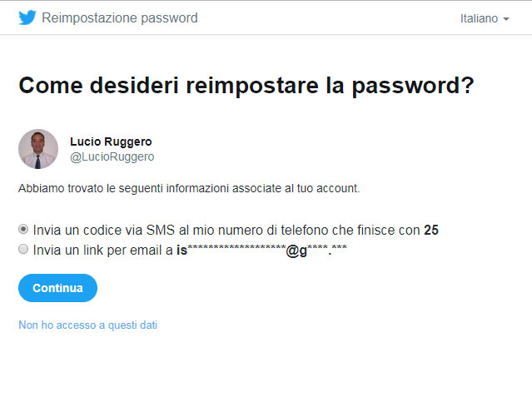
Task: Click the @LucioRuggero handle
Action: 112,156
